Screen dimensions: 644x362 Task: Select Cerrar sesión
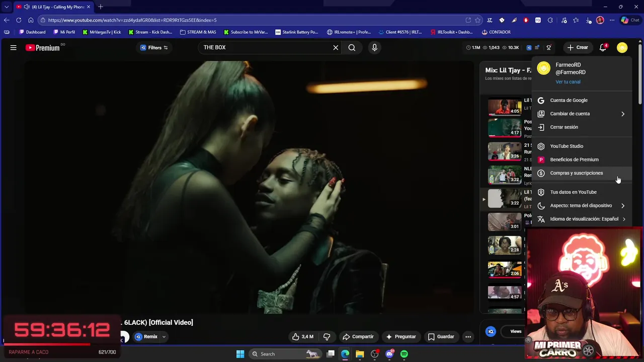click(581, 127)
